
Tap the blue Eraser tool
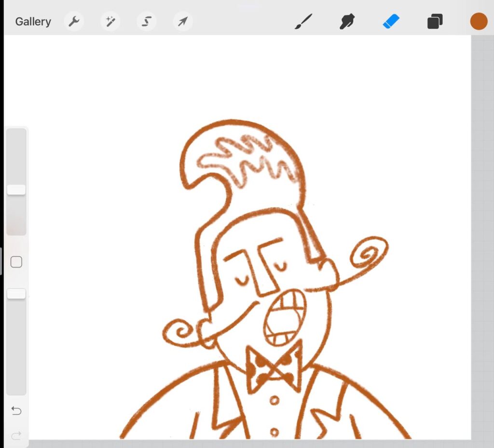tap(391, 22)
